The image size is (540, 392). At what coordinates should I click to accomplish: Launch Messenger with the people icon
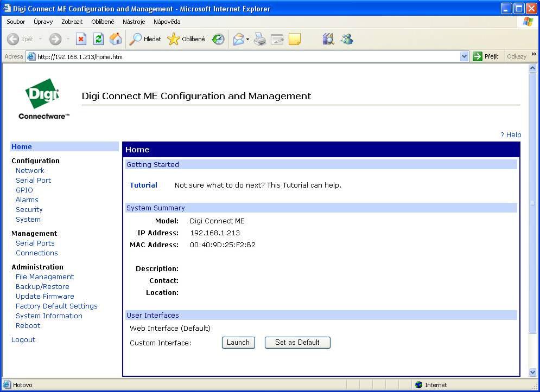click(x=347, y=39)
